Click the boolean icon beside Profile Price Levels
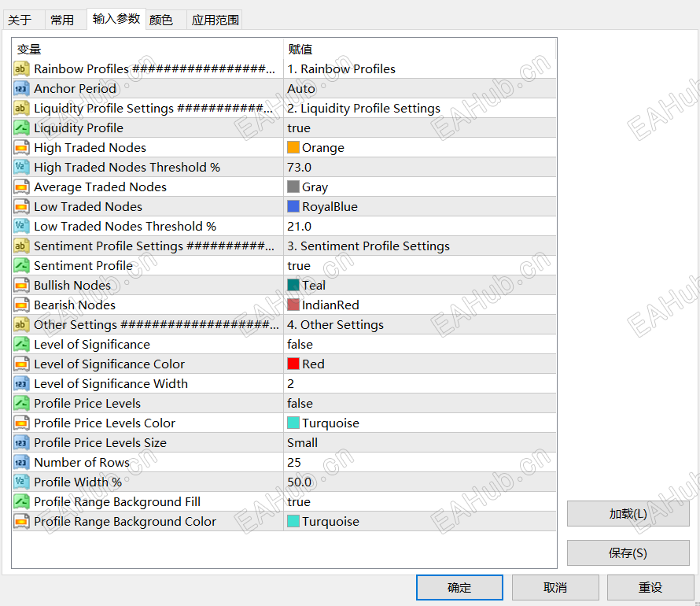The width and height of the screenshot is (700, 606). pos(21,403)
